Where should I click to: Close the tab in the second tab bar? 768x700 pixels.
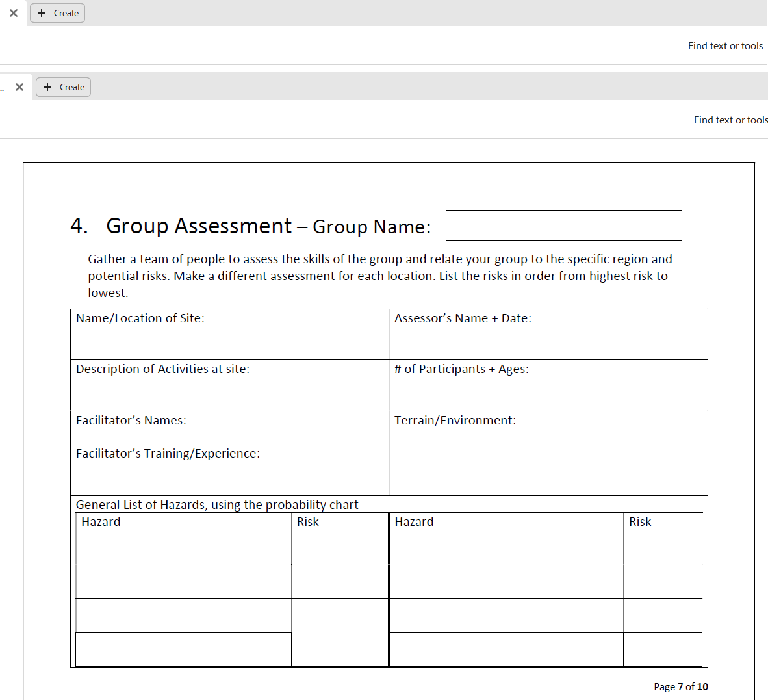tap(19, 87)
